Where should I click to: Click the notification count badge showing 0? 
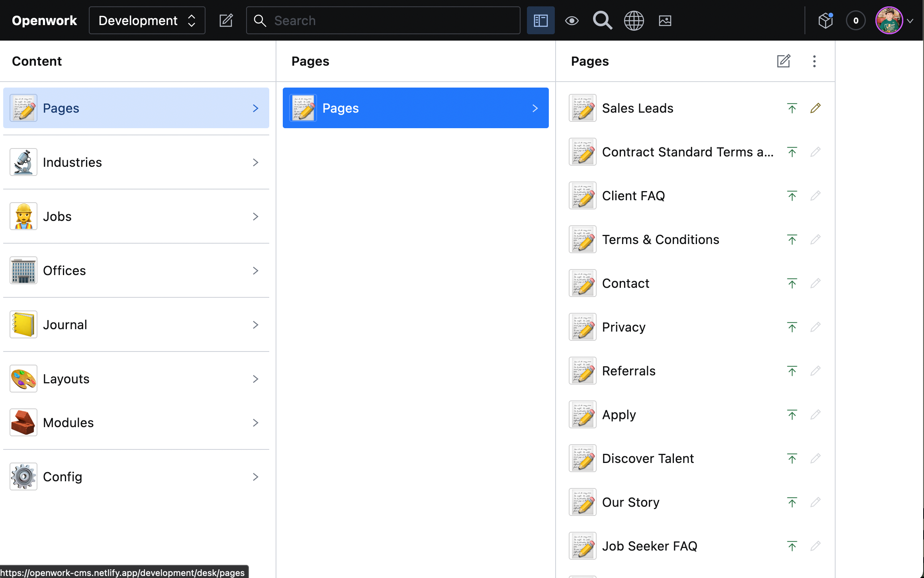pyautogui.click(x=855, y=20)
